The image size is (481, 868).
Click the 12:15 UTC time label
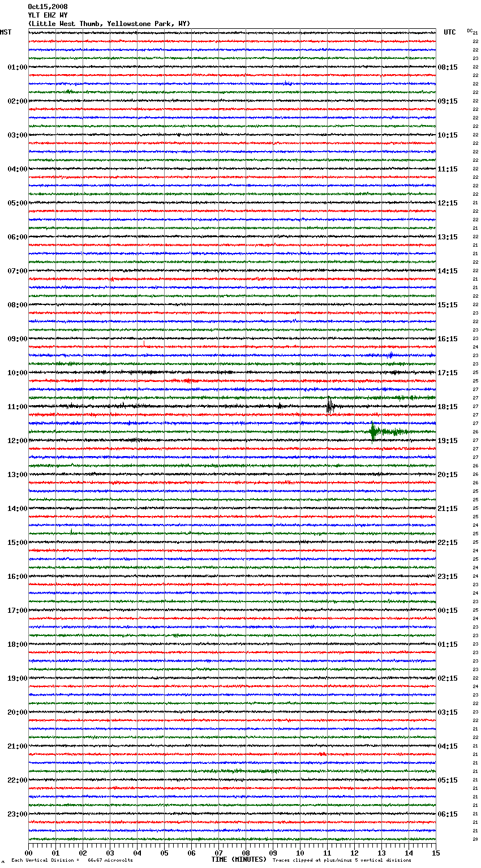(x=448, y=203)
